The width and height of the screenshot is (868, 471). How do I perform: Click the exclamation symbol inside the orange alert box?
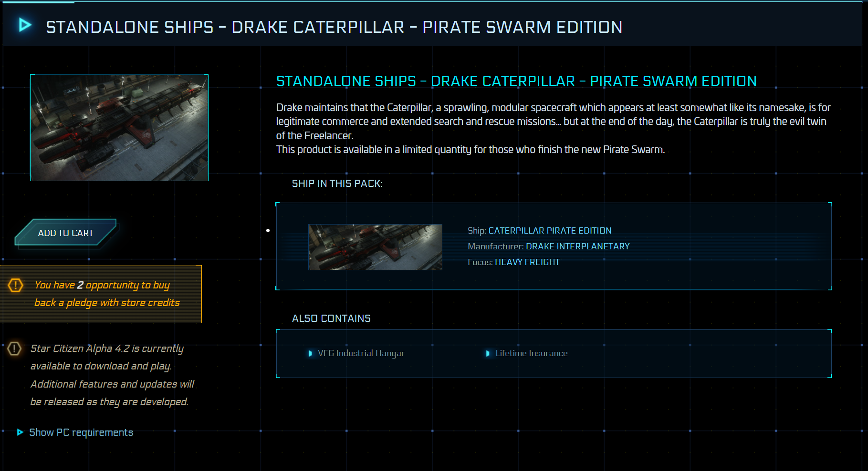pyautogui.click(x=15, y=285)
